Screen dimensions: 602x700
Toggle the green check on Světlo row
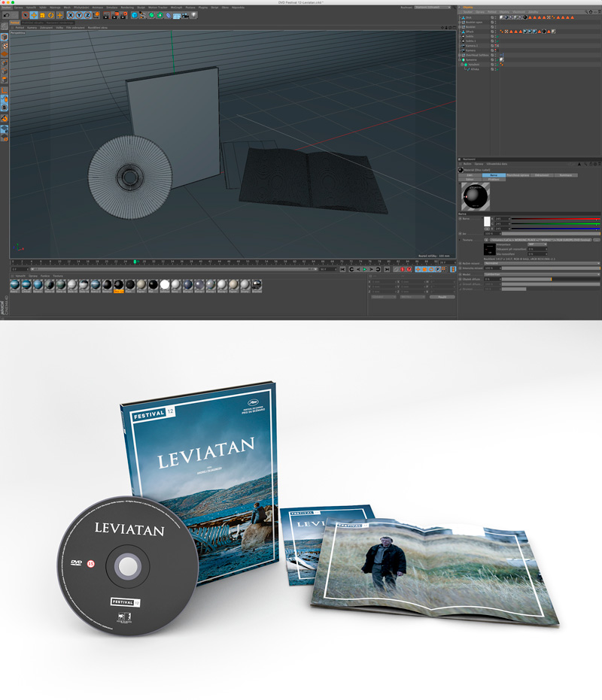[497, 36]
